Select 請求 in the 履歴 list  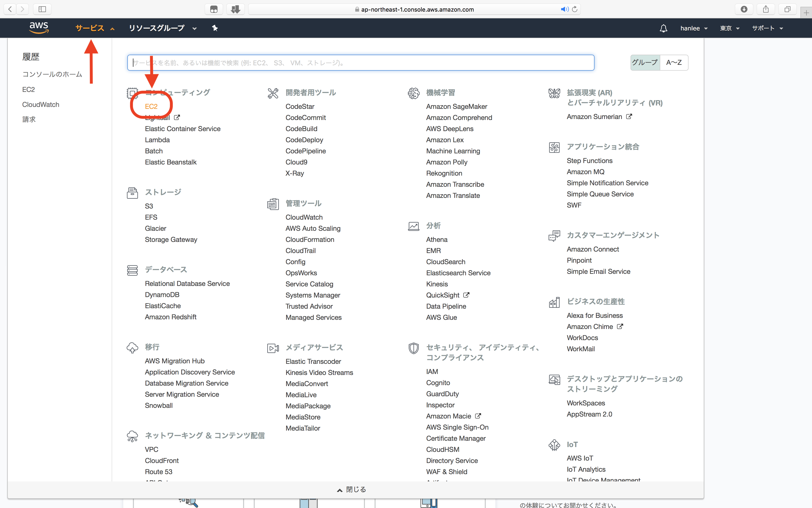click(29, 119)
